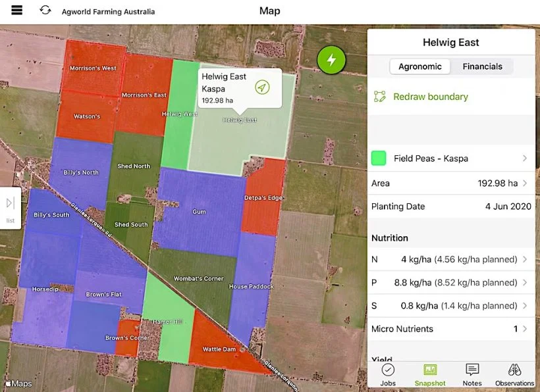This screenshot has height=392, width=540.
Task: Toggle the list panel on the left edge
Action: [11, 206]
